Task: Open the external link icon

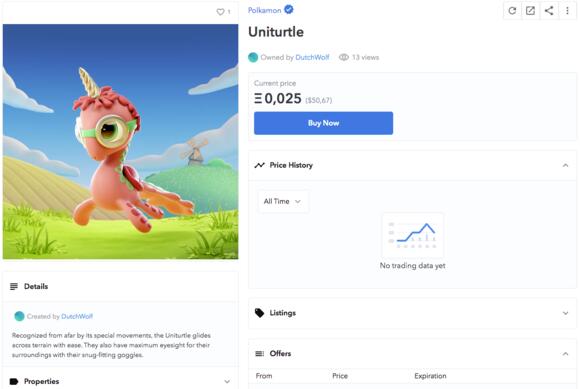Action: (x=530, y=11)
